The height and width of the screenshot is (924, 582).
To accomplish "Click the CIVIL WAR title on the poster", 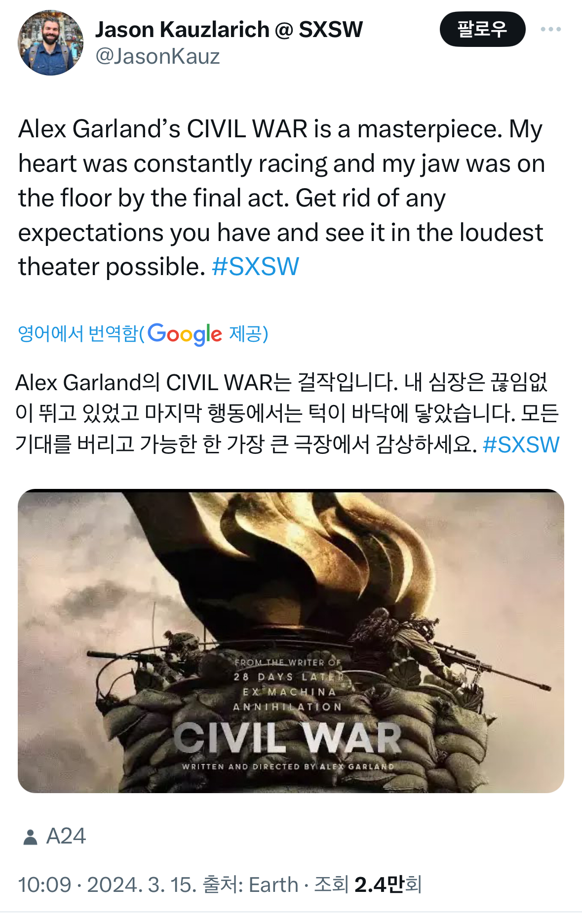I will [288, 738].
